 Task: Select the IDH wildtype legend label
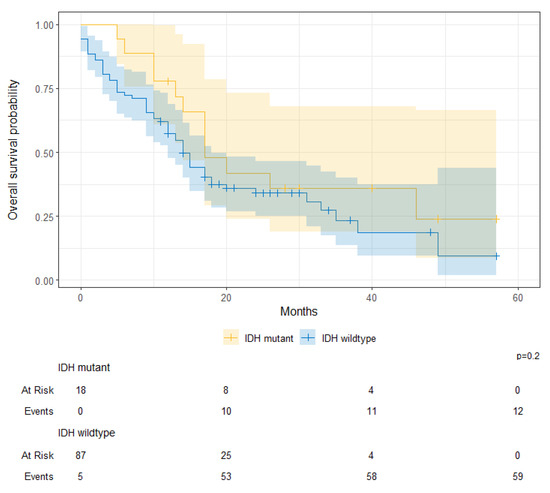[349, 339]
